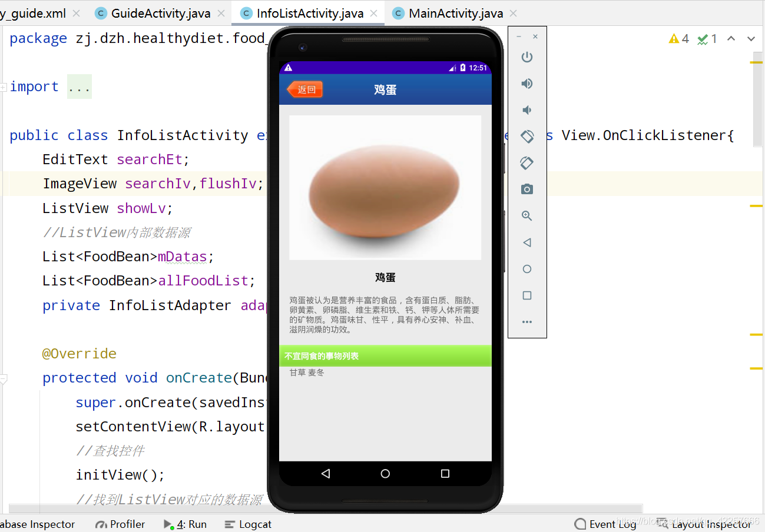
Task: Lower emulator volume with volume down icon
Action: (x=527, y=110)
